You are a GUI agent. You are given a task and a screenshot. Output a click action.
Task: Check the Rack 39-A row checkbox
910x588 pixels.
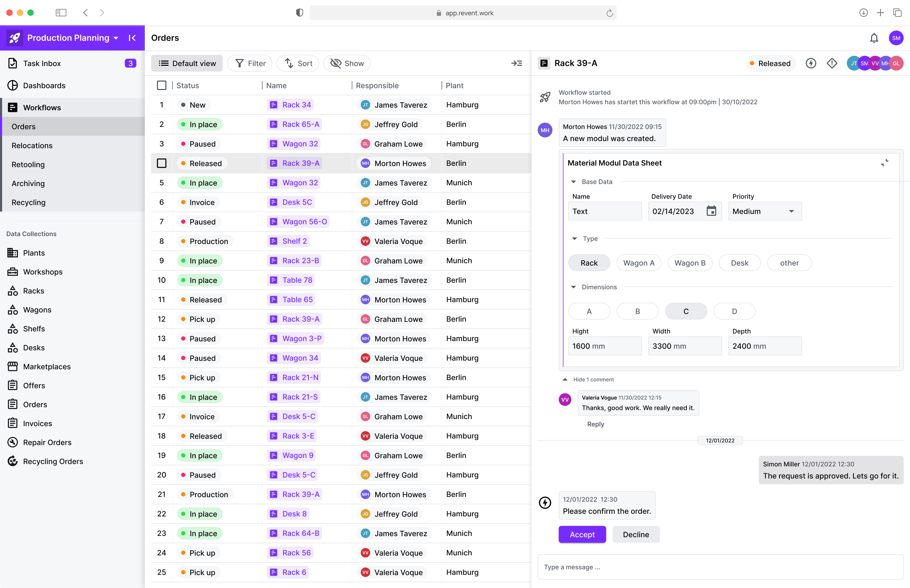tap(161, 163)
